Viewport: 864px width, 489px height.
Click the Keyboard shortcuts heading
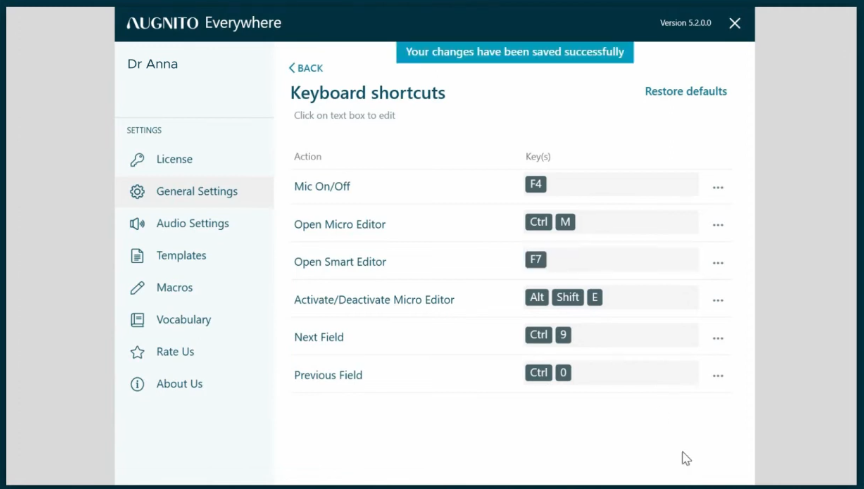368,93
